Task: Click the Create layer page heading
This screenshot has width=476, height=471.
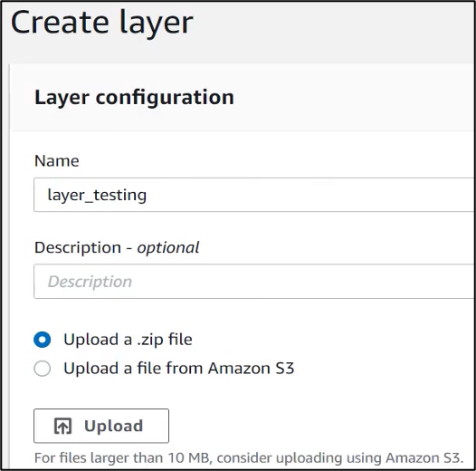Action: pos(102,23)
